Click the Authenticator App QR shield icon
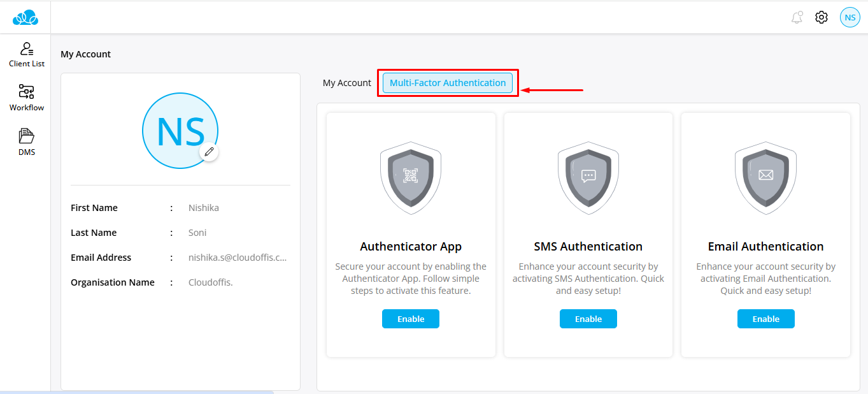This screenshot has height=394, width=868. click(x=411, y=178)
